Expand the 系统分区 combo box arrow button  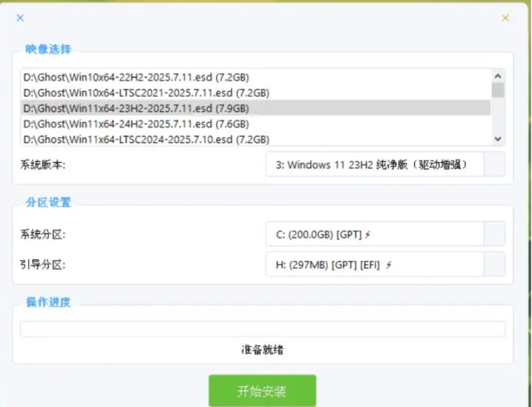click(495, 234)
